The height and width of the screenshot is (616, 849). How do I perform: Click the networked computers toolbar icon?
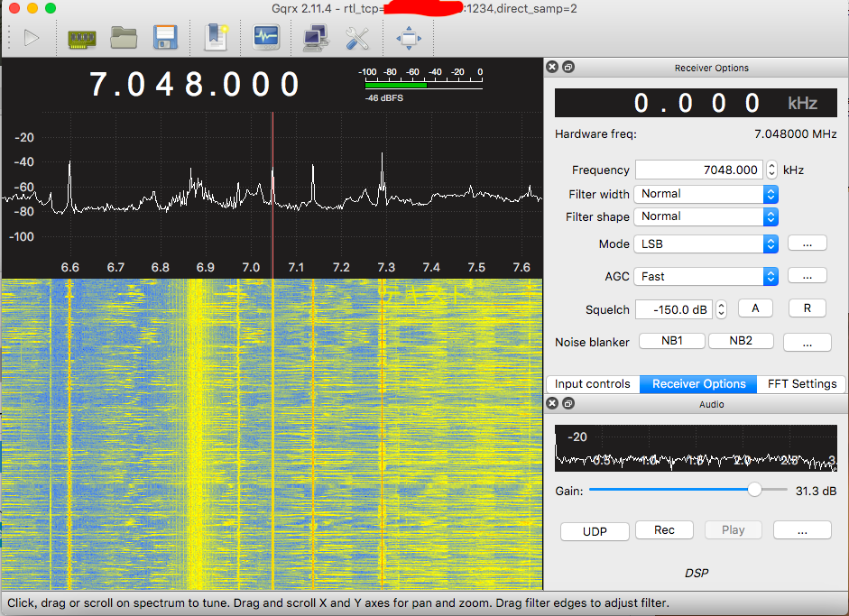pyautogui.click(x=316, y=38)
